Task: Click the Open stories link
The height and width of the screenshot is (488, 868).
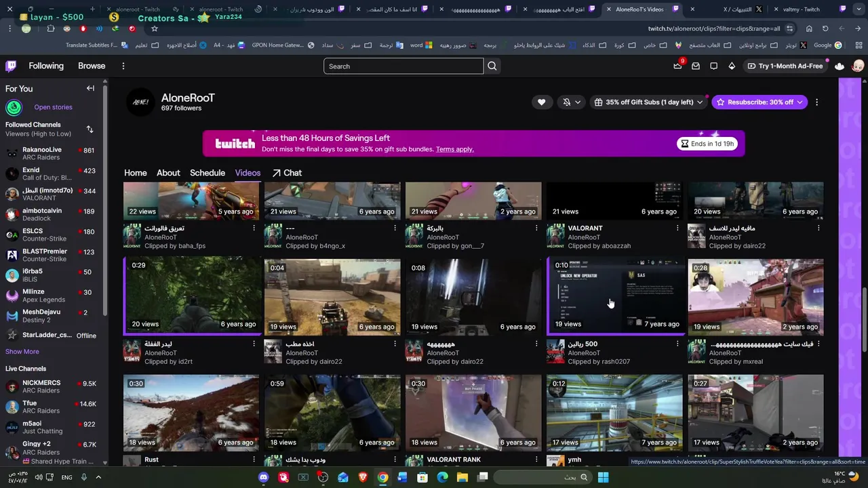Action: [53, 107]
